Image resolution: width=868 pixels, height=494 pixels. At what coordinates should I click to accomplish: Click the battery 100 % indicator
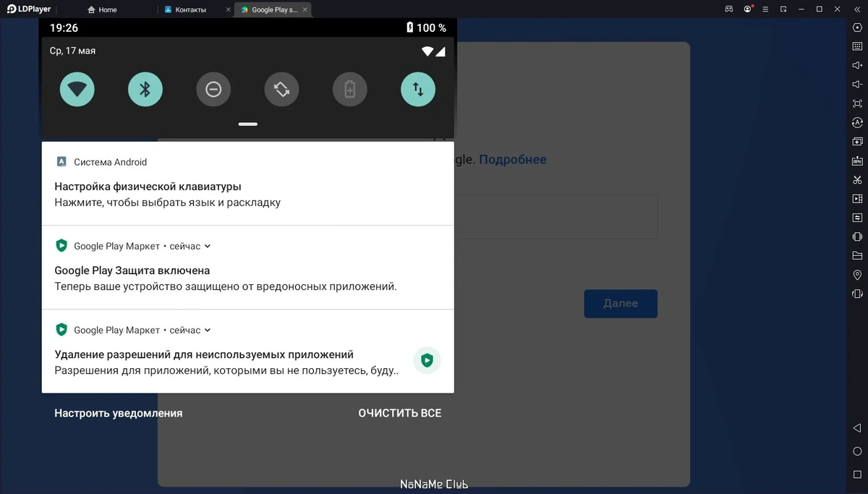click(x=427, y=27)
